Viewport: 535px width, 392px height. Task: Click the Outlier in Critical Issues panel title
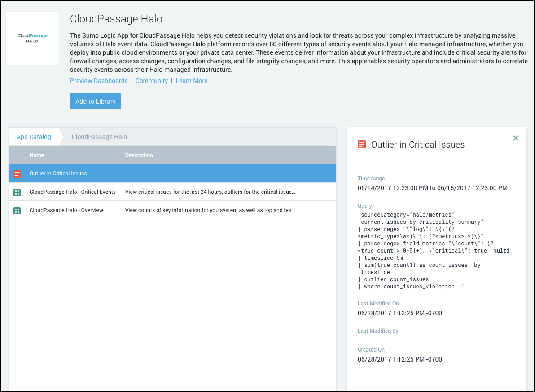click(x=418, y=144)
